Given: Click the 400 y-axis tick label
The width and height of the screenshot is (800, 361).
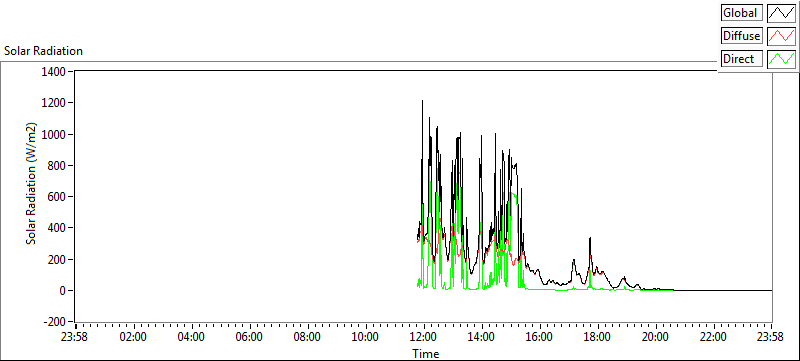Looking at the screenshot, I should (x=57, y=228).
